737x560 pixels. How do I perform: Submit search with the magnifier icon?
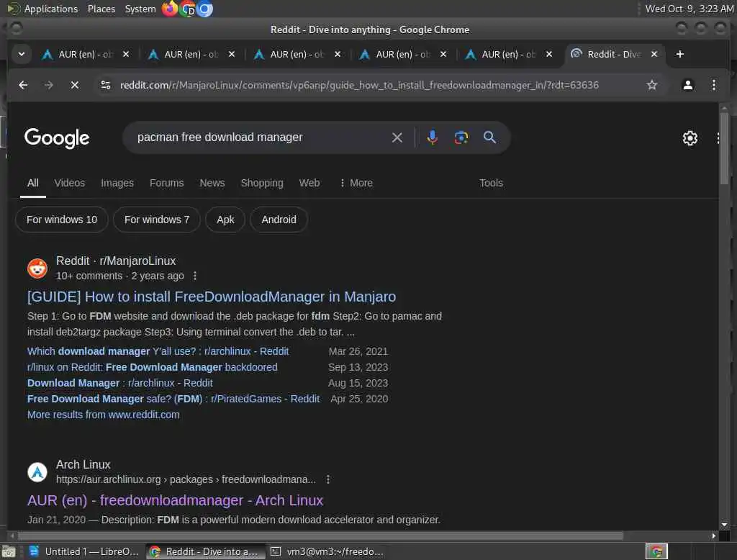(489, 137)
